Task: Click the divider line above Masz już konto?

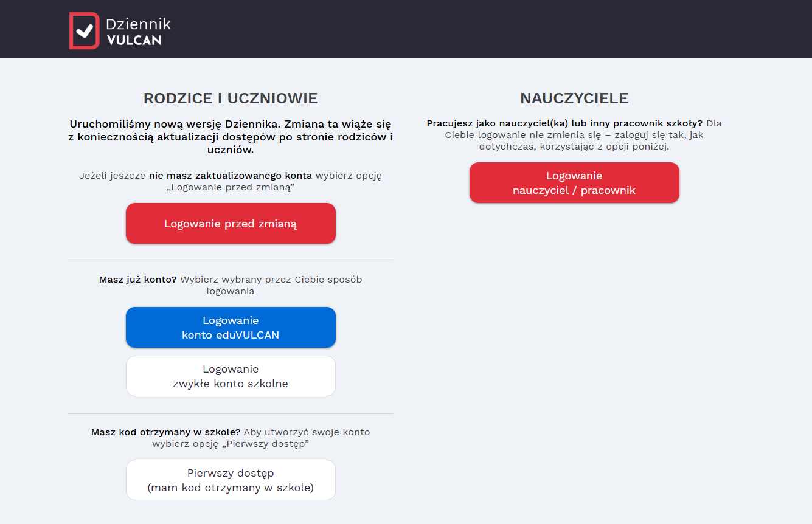Action: [x=231, y=261]
